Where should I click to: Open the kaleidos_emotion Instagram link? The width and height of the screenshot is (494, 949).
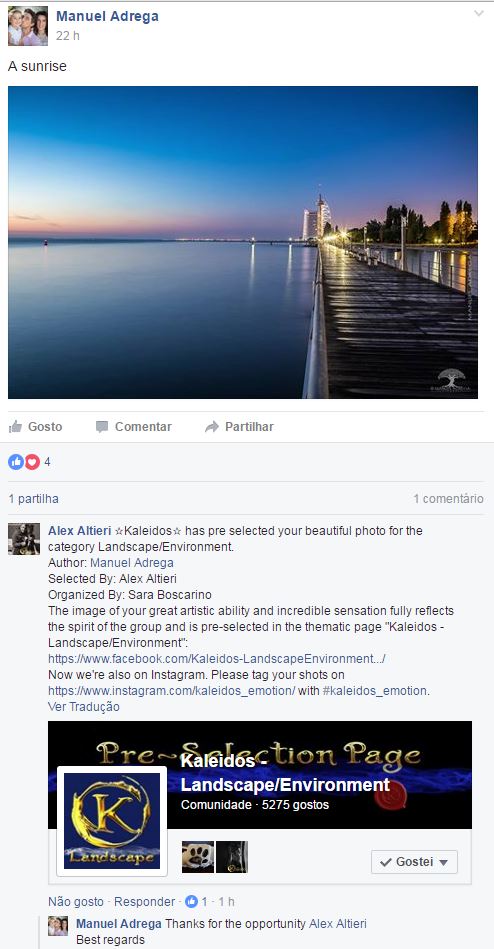(x=171, y=690)
